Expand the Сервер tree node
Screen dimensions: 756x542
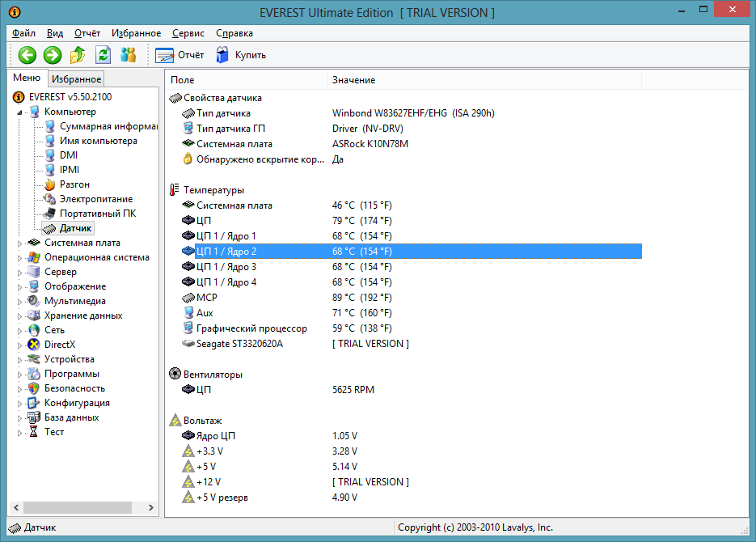pyautogui.click(x=19, y=273)
